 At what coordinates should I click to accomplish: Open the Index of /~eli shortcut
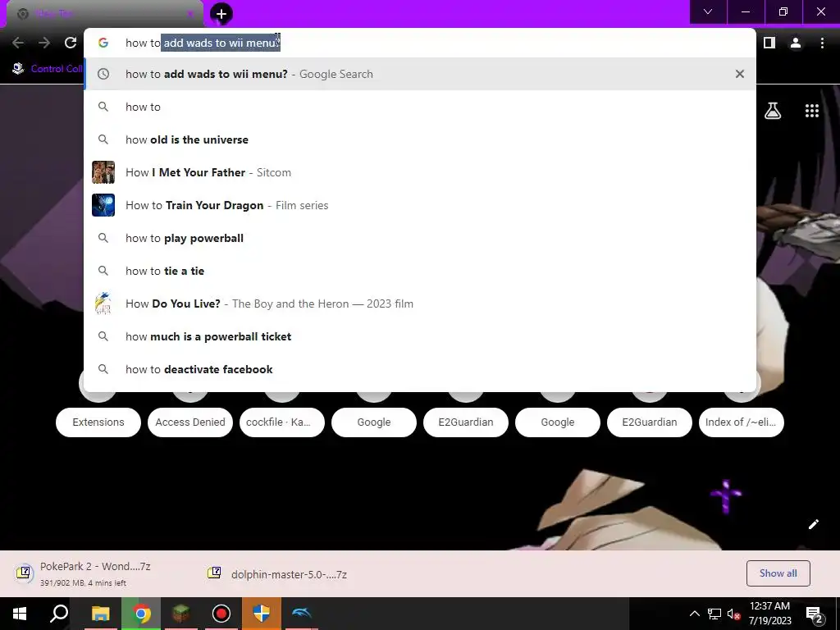pyautogui.click(x=741, y=422)
